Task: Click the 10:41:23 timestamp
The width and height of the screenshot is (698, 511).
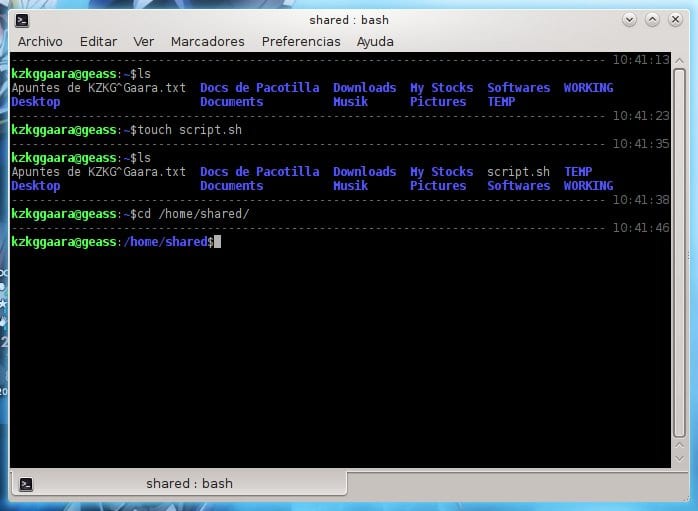Action: click(641, 116)
